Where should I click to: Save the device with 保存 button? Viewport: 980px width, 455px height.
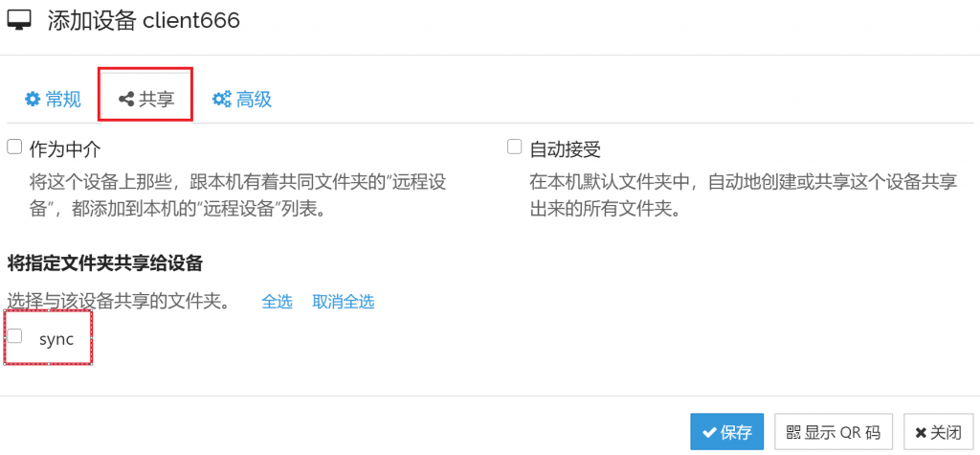point(727,432)
